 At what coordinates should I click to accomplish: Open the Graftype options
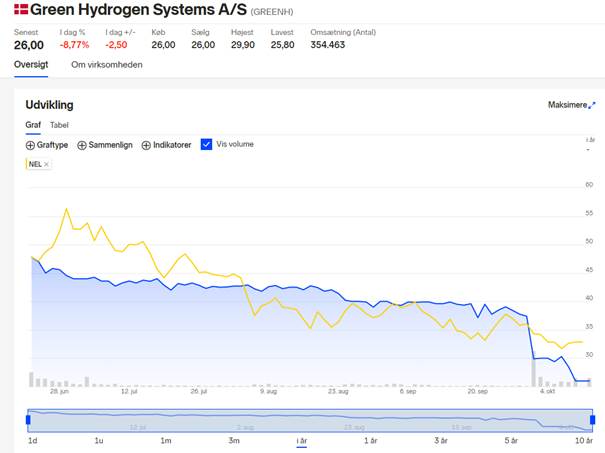coord(47,145)
